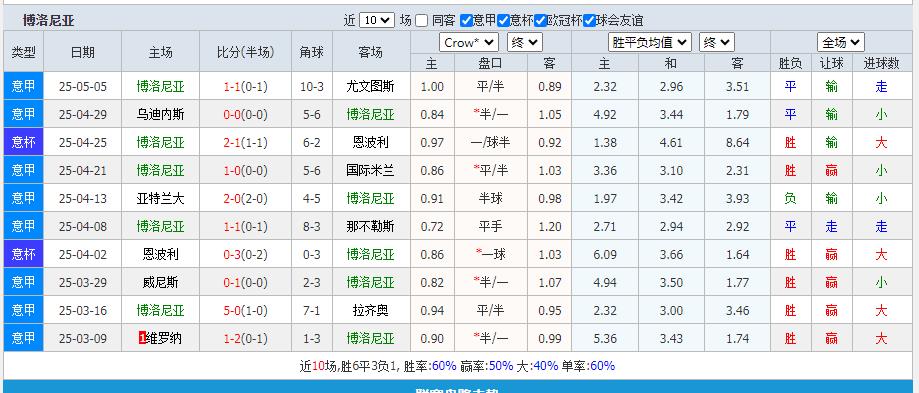Click handicap *一球 in 25-04-02 row
This screenshot has height=393, width=919.
[491, 254]
